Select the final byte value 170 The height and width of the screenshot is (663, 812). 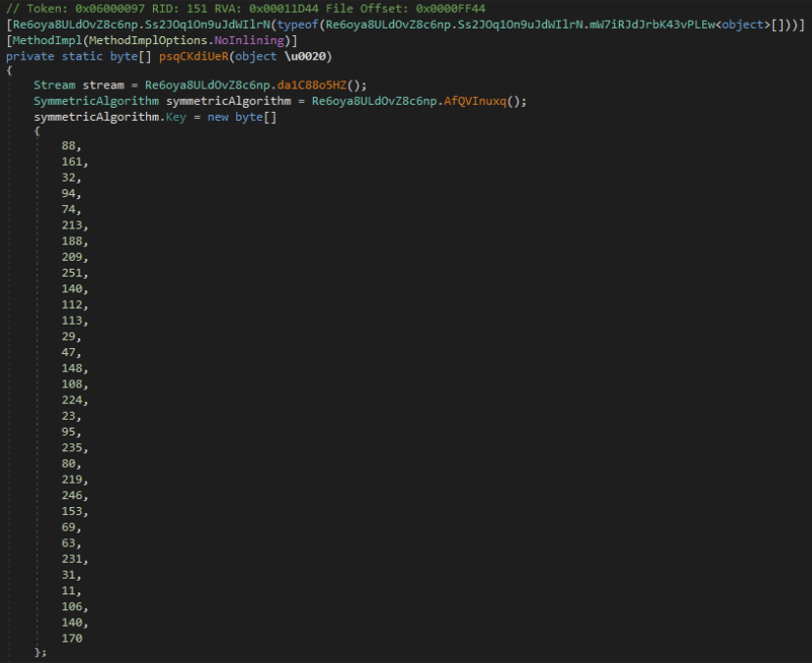72,638
